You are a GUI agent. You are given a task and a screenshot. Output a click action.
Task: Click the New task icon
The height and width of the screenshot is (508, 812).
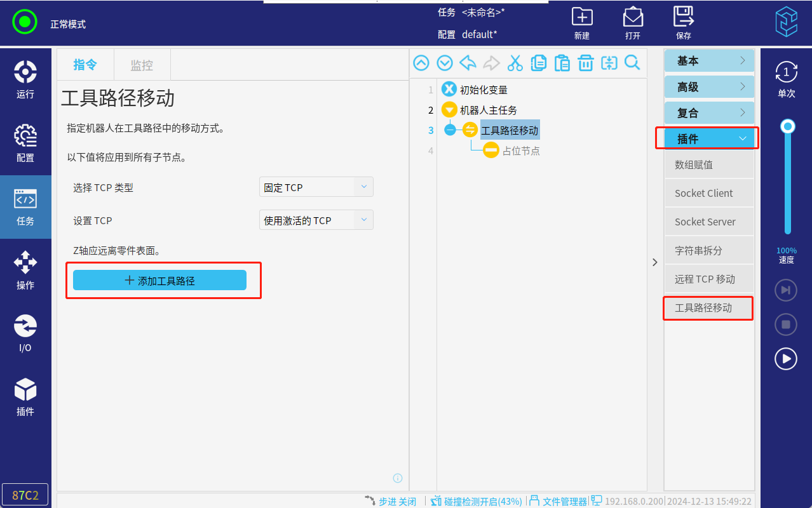pos(582,23)
